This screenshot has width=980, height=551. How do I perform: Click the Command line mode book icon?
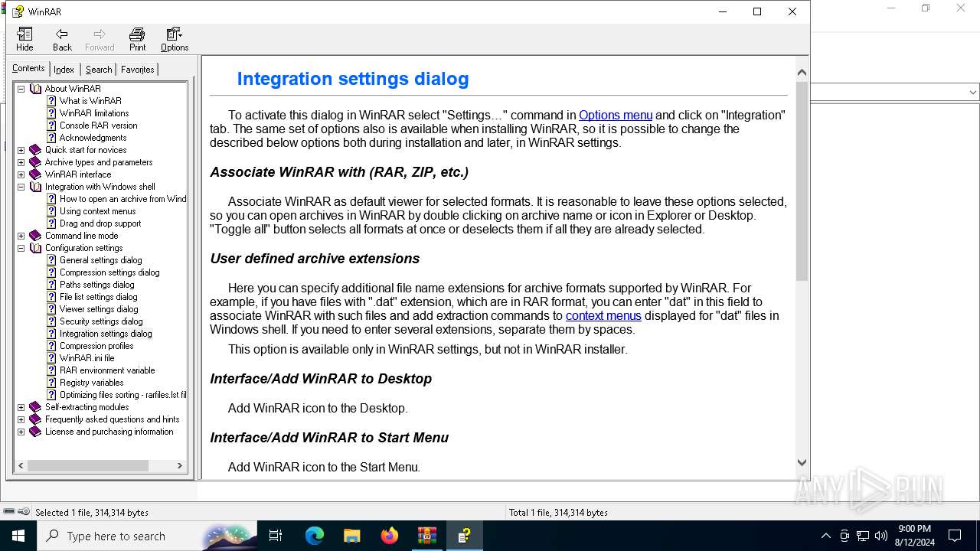click(35, 236)
